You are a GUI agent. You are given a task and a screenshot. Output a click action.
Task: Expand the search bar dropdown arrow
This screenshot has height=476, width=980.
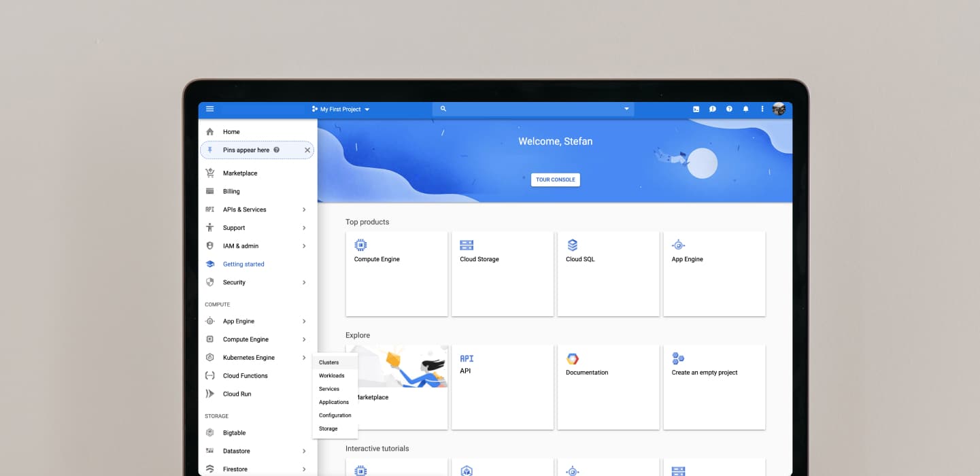[x=626, y=109]
